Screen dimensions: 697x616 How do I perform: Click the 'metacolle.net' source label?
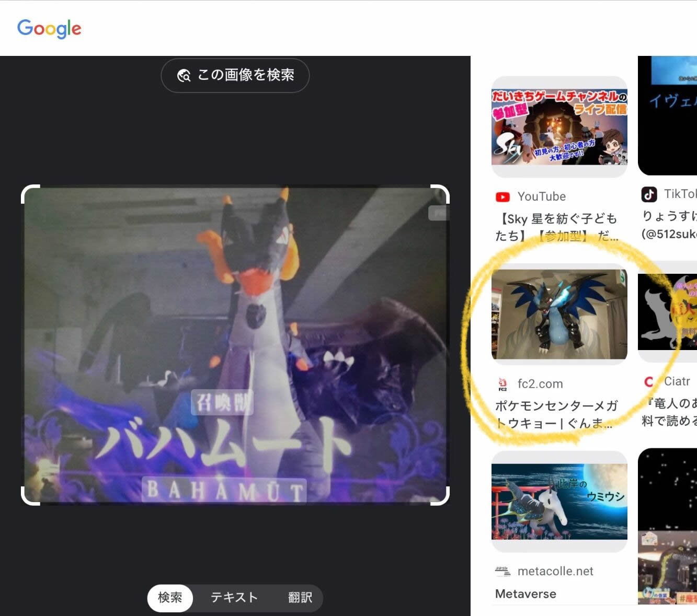(x=555, y=571)
